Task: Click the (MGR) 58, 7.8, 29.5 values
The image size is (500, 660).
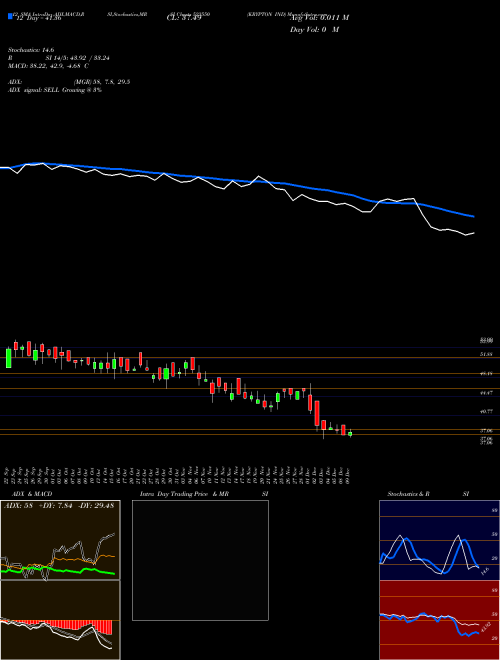Action: click(101, 82)
